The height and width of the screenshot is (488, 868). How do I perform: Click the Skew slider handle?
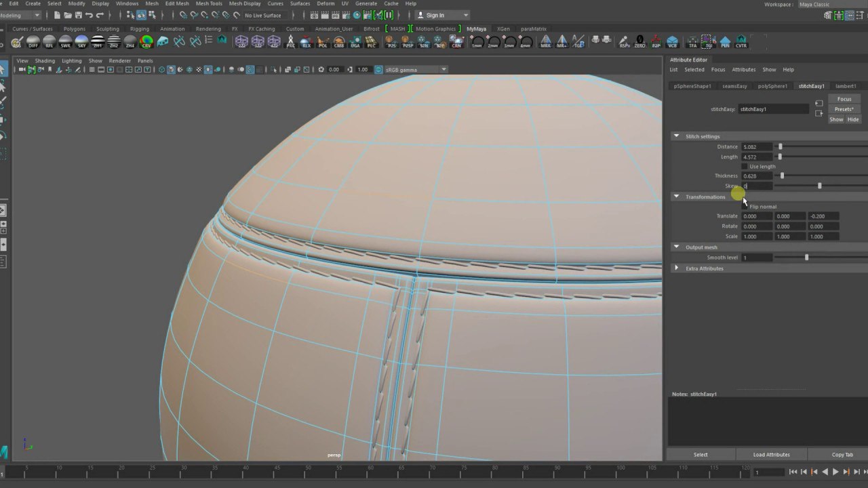pyautogui.click(x=819, y=186)
